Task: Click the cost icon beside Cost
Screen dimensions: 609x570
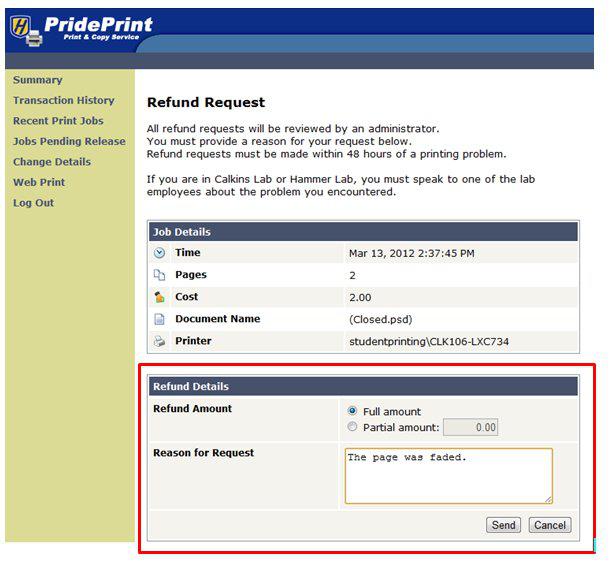Action: point(159,297)
